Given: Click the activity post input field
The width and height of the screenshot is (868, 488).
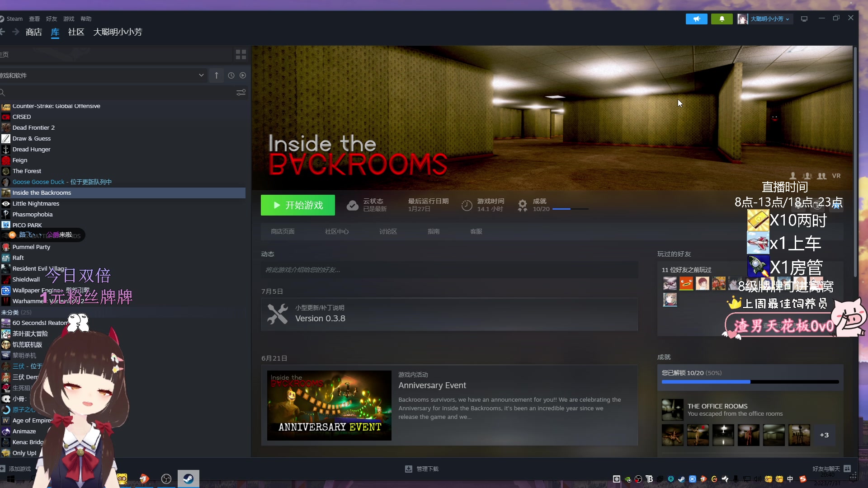Looking at the screenshot, I should 449,270.
